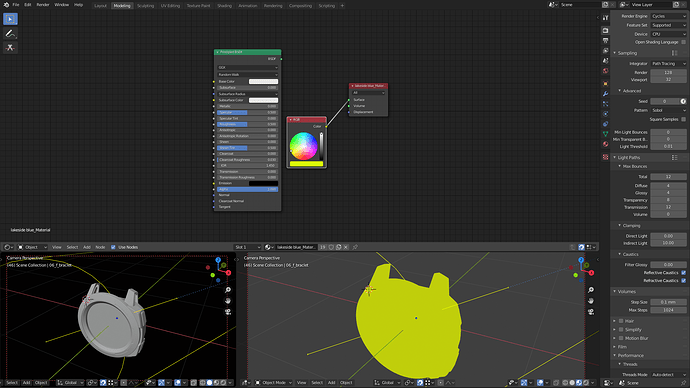Open node editor Node menu
The height and width of the screenshot is (388, 690).
pyautogui.click(x=100, y=247)
